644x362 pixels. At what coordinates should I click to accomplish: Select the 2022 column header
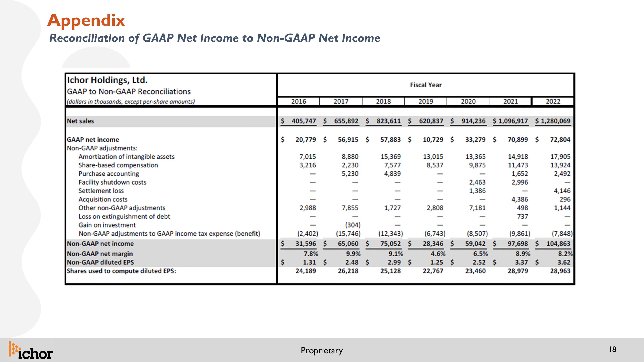click(x=553, y=101)
